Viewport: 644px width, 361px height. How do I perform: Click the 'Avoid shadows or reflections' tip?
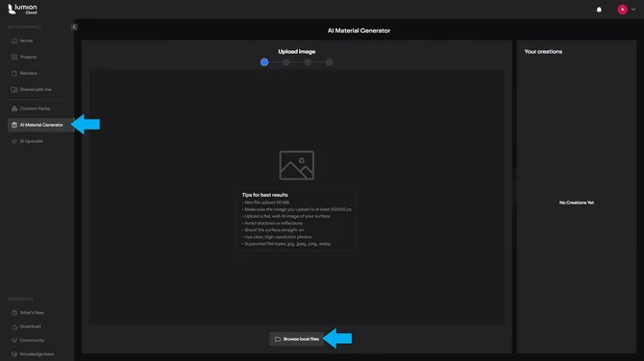[272, 223]
